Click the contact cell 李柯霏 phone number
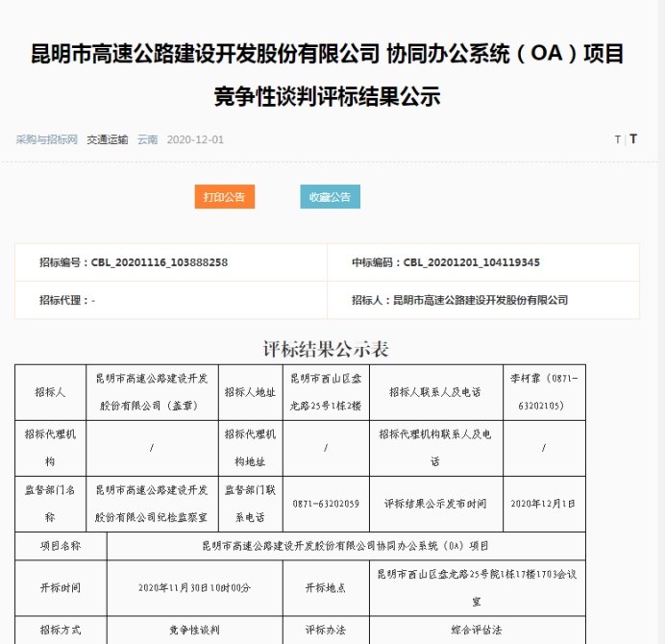This screenshot has width=666, height=644. (x=544, y=392)
